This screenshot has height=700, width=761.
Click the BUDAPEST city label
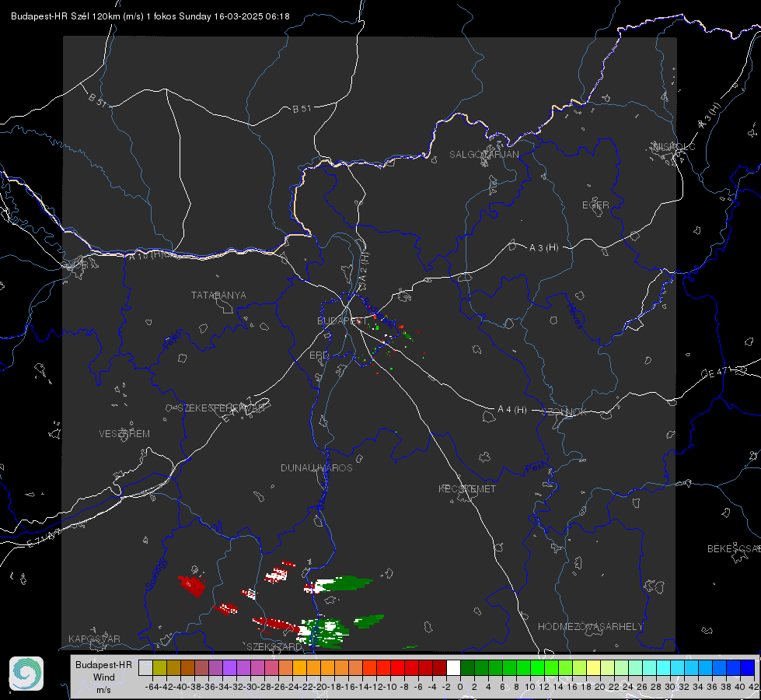tap(342, 320)
